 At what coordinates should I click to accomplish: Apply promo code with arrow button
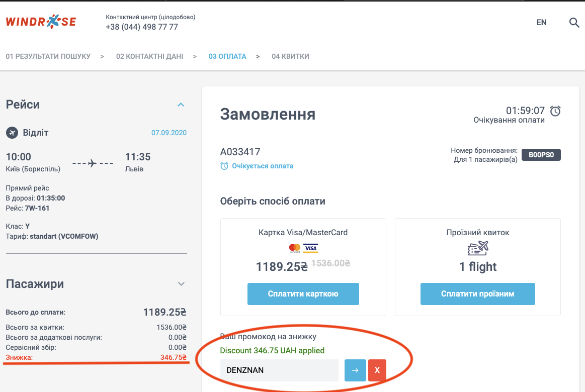(355, 370)
